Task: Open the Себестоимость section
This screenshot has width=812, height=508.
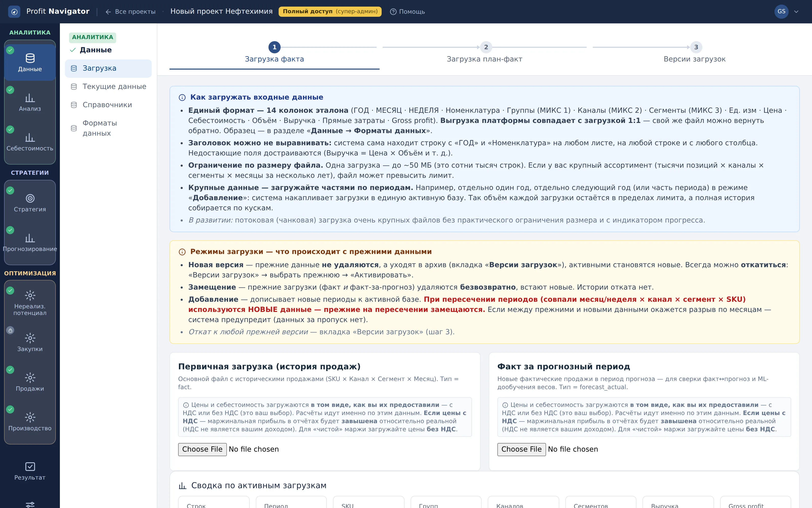Action: click(30, 142)
